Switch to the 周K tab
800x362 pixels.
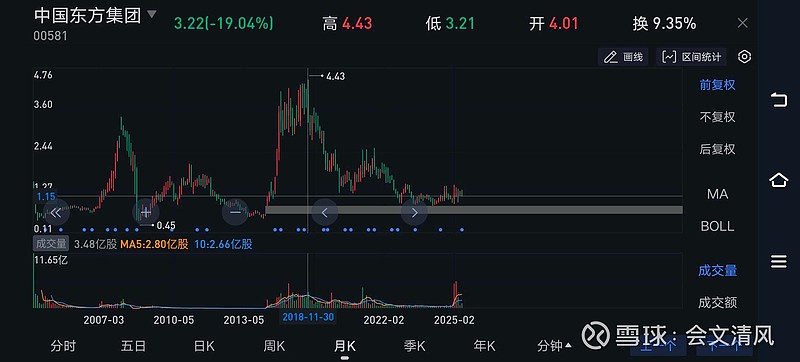[x=274, y=347]
